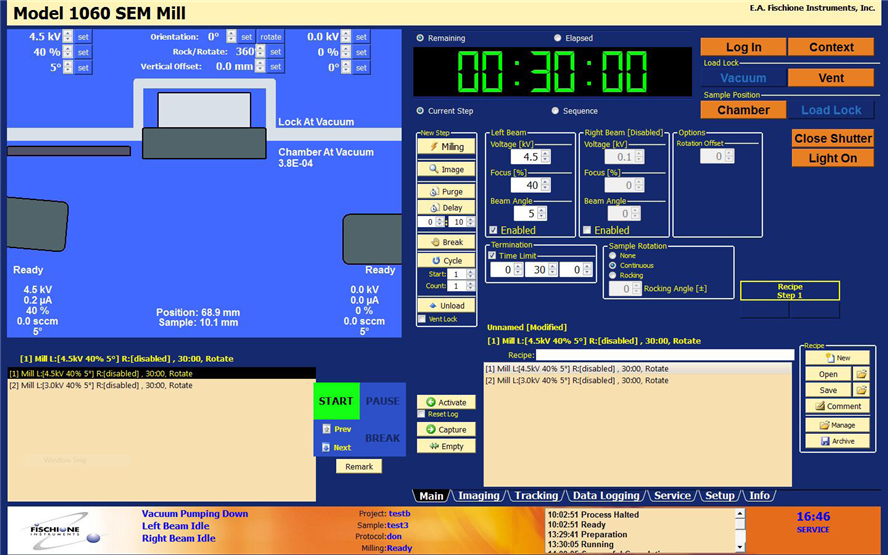
Task: Add a new Image step
Action: (446, 169)
